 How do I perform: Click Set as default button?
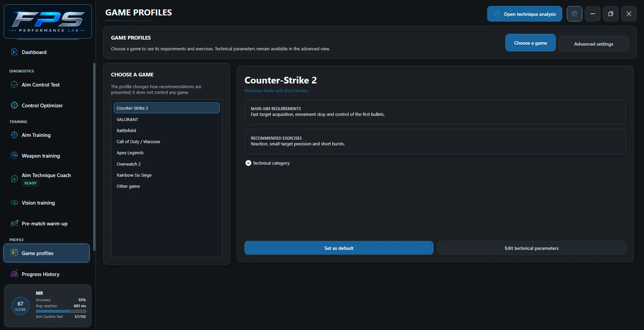[339, 248]
